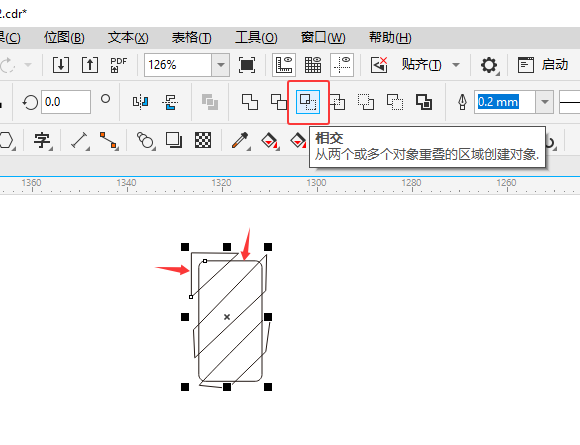Screen dimensions: 580x445
Task: Click the center X marker of selection
Action: (x=227, y=317)
